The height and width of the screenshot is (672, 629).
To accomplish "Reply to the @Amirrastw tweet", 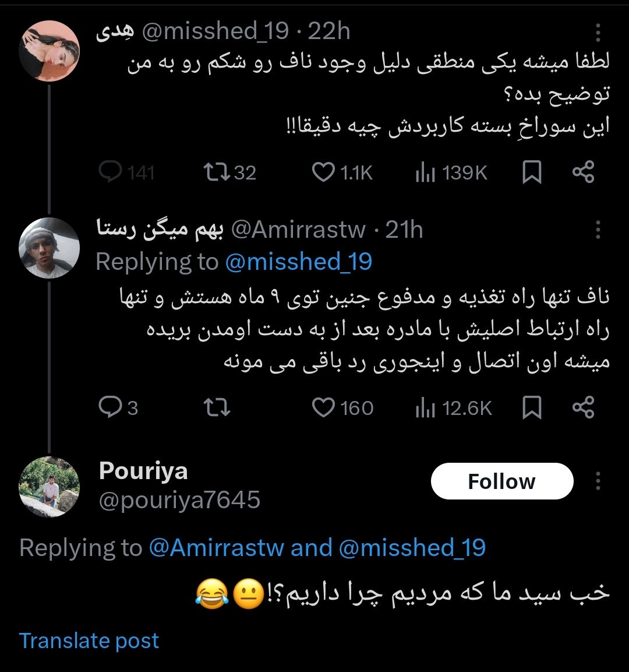I will click(110, 407).
